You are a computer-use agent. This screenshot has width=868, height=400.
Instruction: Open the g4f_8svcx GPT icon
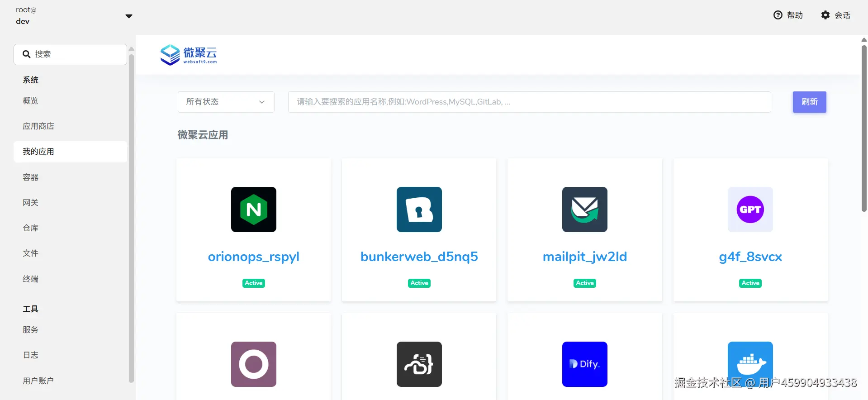[750, 210]
